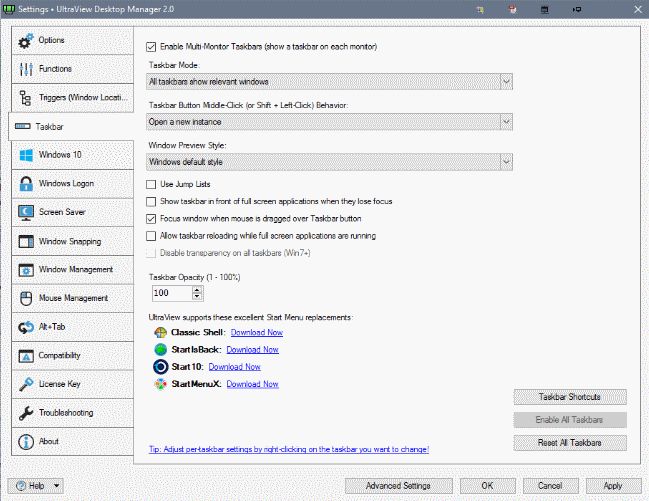Click the Troubleshooting wrench icon
The image size is (649, 501).
25,413
